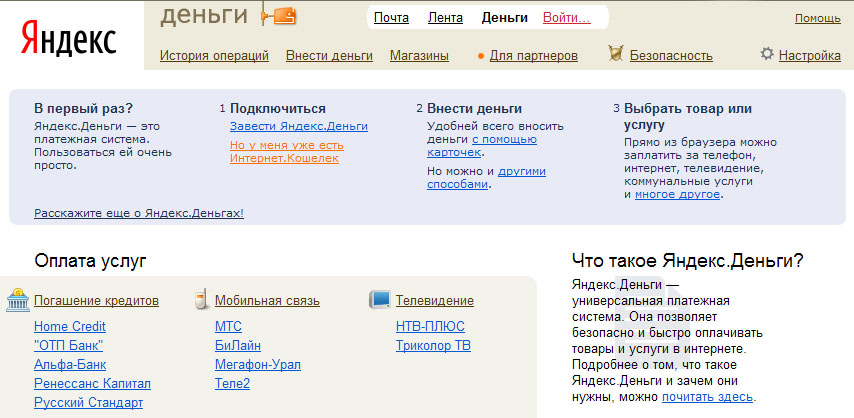Click the orange wallet icon beside деньги
854x418 pixels.
pyautogui.click(x=285, y=16)
